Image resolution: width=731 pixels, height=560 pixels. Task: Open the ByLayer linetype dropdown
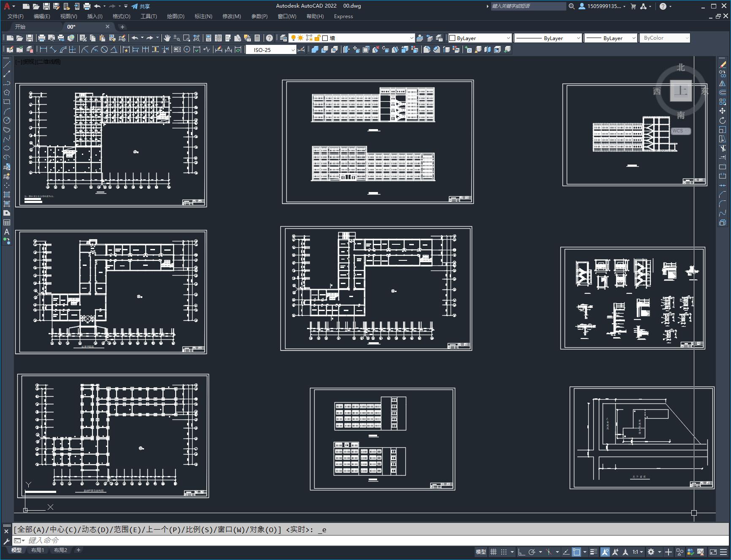pyautogui.click(x=548, y=38)
